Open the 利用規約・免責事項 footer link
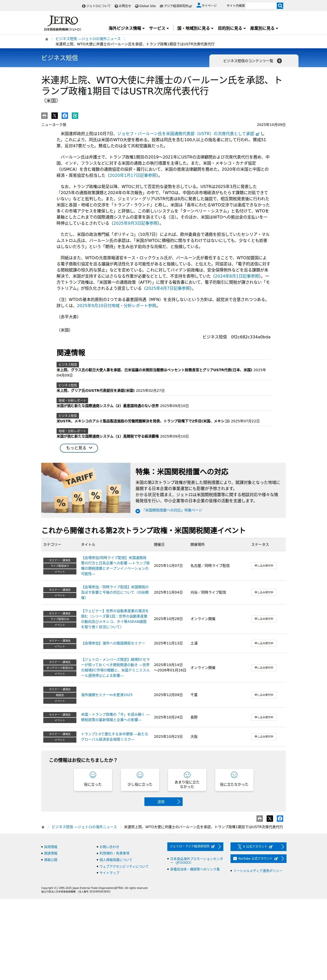This screenshot has height=980, width=327. 114,853
